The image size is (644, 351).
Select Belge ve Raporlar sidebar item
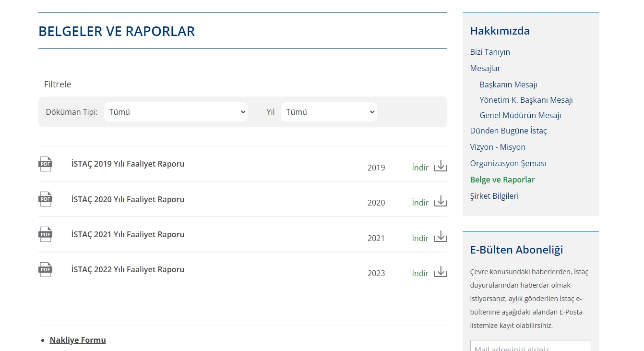502,180
